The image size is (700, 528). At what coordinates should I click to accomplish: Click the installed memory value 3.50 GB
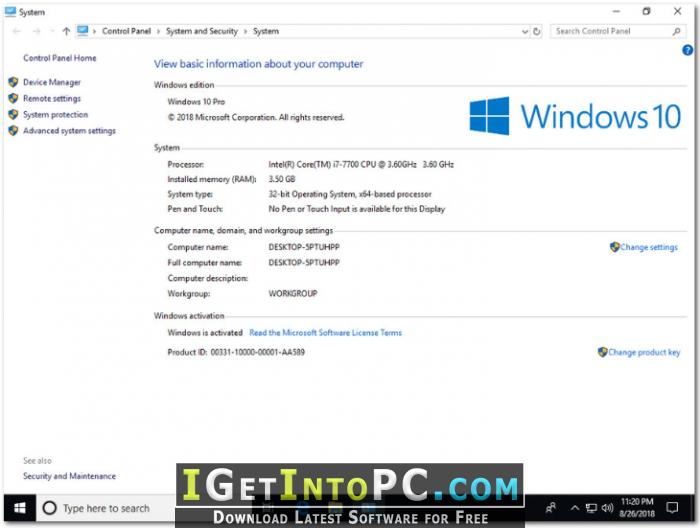[x=282, y=179]
